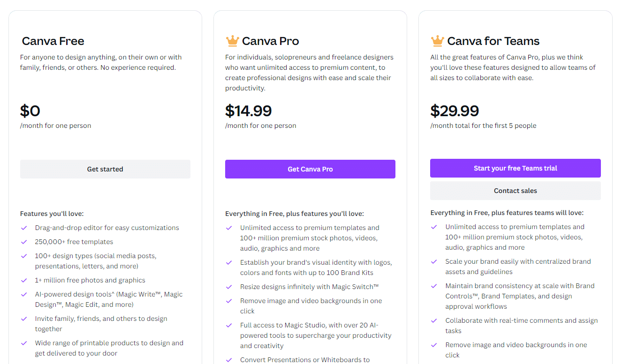Viewport: 622px width, 364px height.
Task: Select the Canva Free plan heading
Action: coord(53,41)
